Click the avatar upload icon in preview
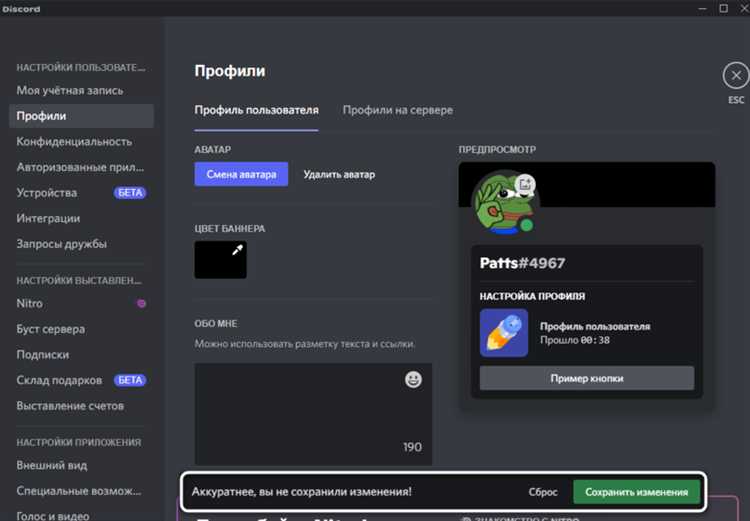Image resolution: width=750 pixels, height=521 pixels. (525, 184)
